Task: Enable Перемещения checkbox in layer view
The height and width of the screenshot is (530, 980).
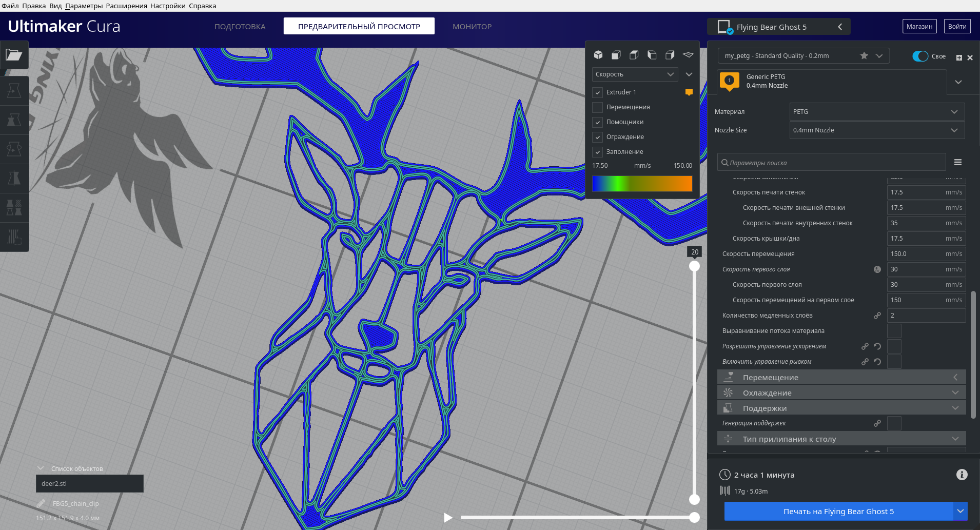Action: [597, 107]
